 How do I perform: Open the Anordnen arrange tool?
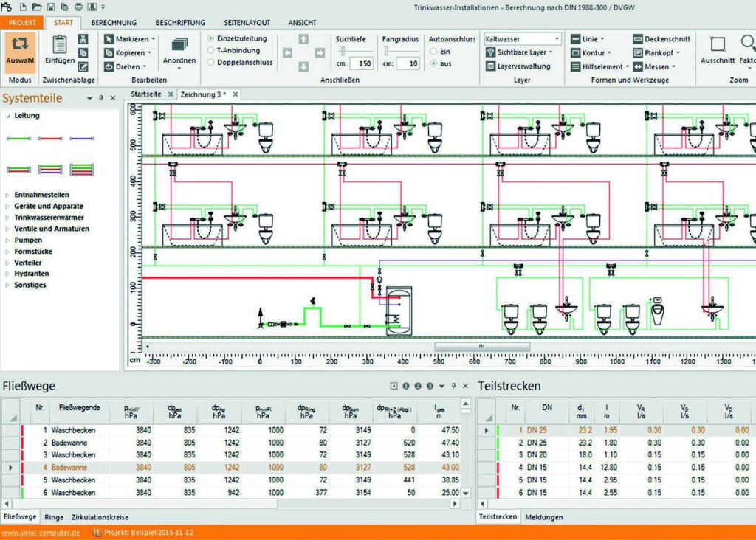(179, 52)
